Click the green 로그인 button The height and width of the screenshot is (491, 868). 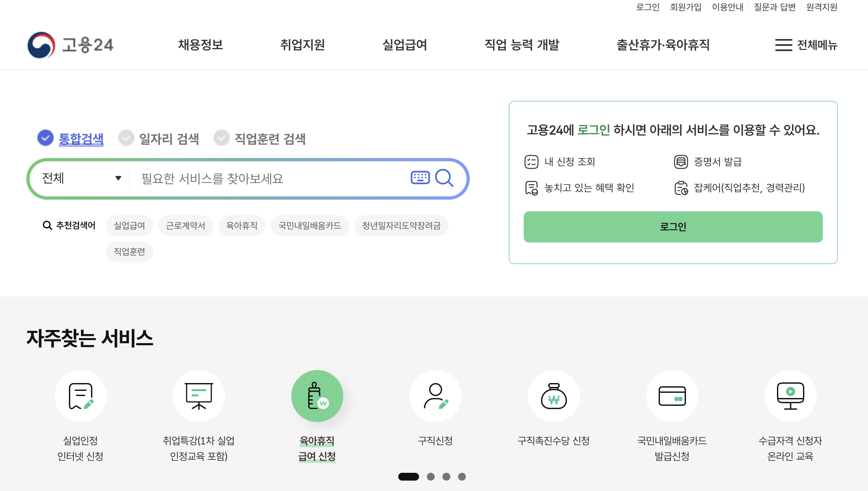[673, 227]
